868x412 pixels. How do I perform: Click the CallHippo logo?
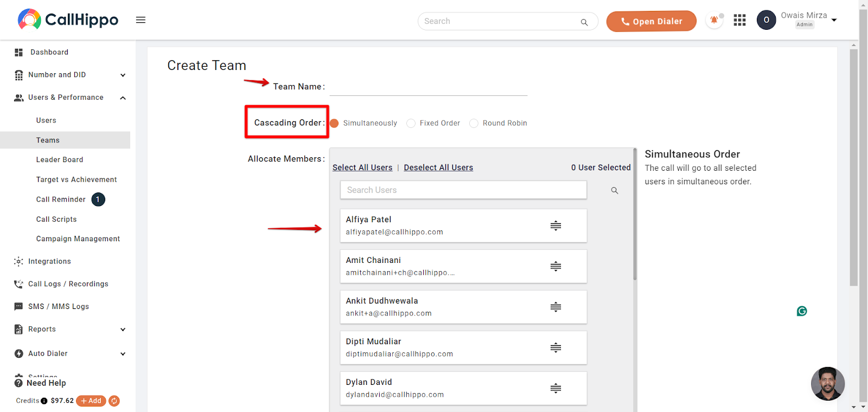pyautogui.click(x=68, y=20)
